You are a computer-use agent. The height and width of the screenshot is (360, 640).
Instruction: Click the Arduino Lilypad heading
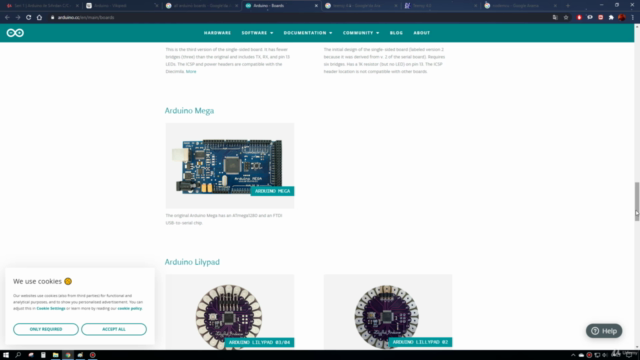192,262
